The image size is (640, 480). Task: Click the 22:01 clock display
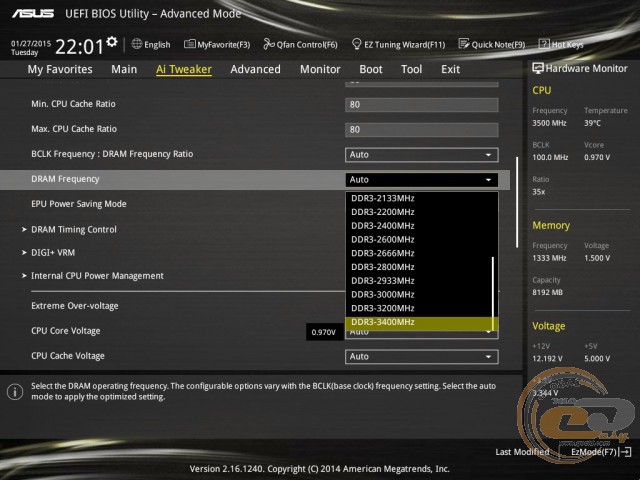point(79,46)
